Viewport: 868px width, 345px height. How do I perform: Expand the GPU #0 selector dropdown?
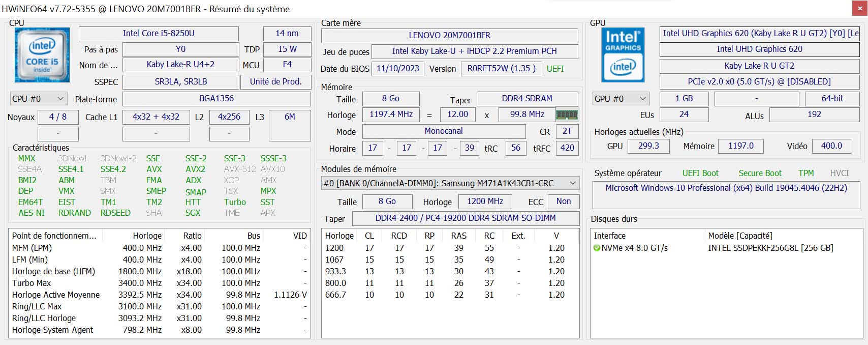click(621, 99)
